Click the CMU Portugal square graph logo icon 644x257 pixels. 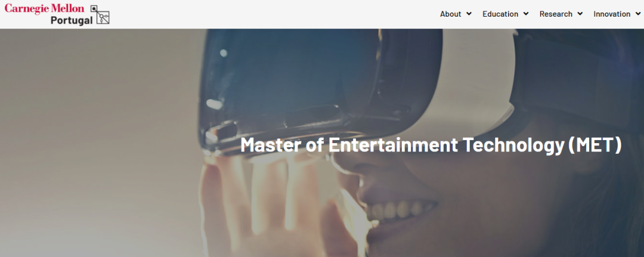click(x=100, y=14)
